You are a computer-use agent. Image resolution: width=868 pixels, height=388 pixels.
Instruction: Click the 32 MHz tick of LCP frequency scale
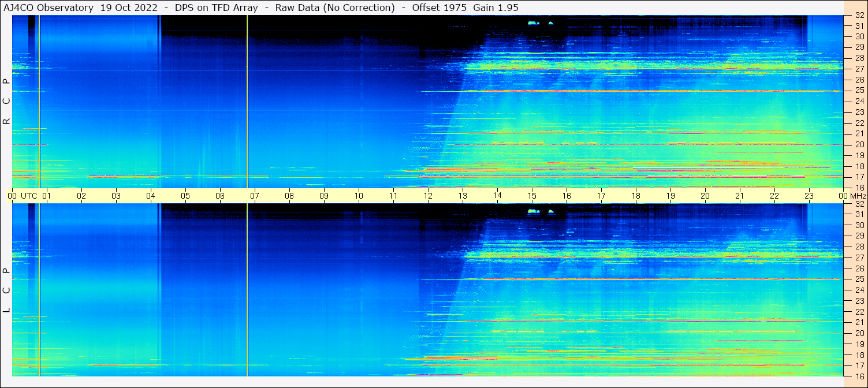click(859, 204)
